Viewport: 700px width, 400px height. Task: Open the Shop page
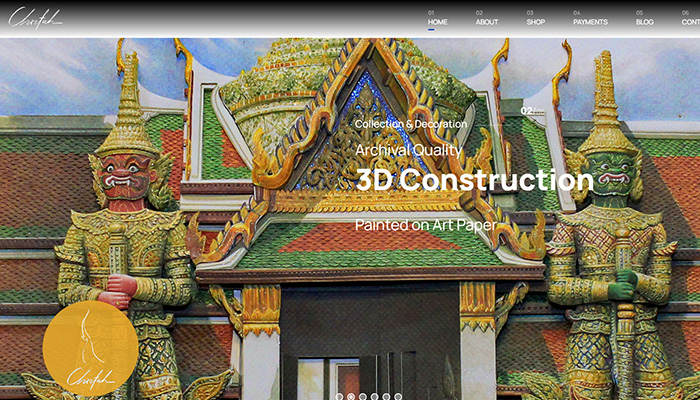pos(536,21)
